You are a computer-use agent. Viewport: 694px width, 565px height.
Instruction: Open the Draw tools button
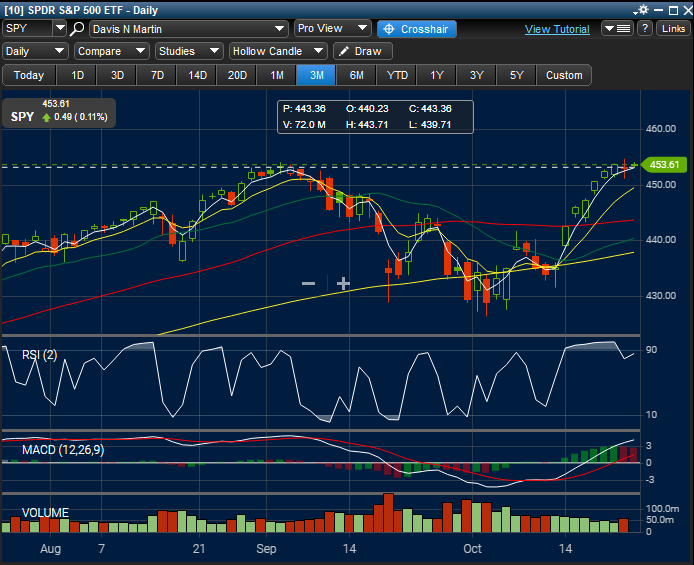tap(362, 51)
